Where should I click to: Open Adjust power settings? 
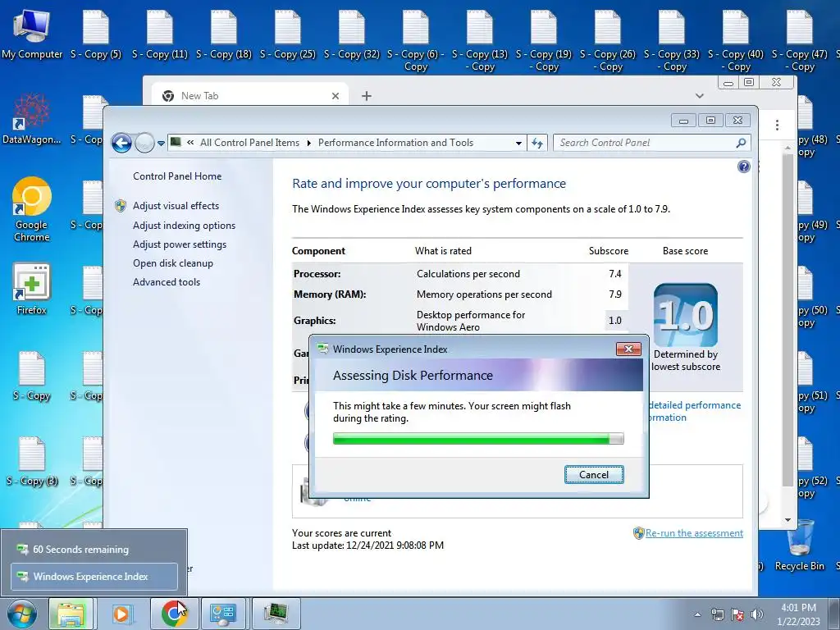pos(180,244)
